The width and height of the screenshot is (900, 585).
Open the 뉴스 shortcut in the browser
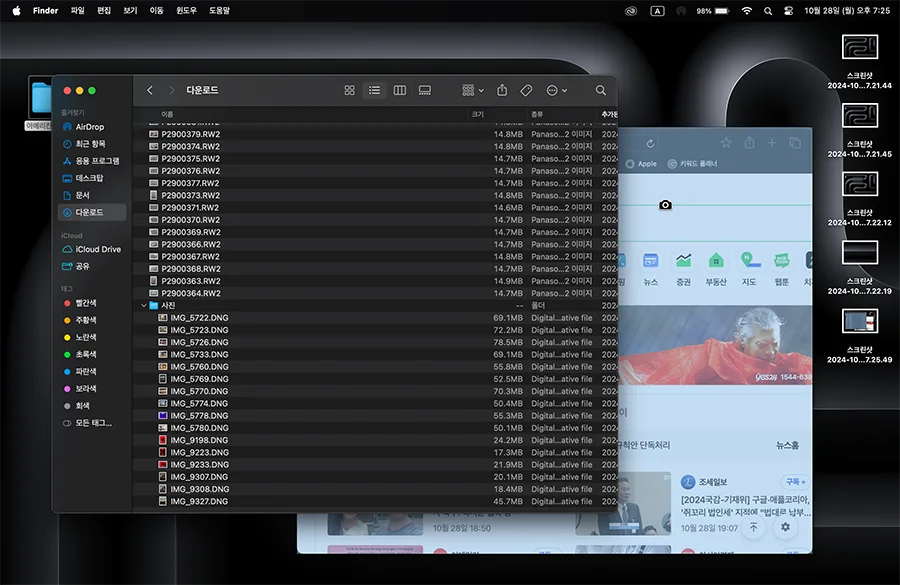pyautogui.click(x=650, y=269)
